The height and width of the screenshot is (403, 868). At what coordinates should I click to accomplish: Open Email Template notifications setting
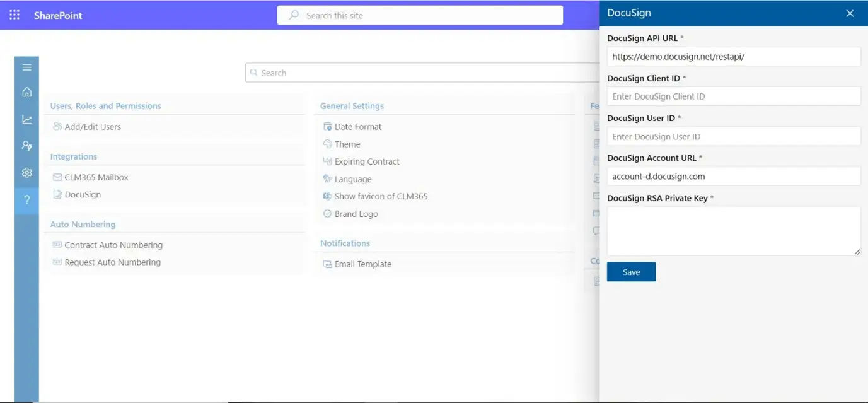(x=363, y=264)
